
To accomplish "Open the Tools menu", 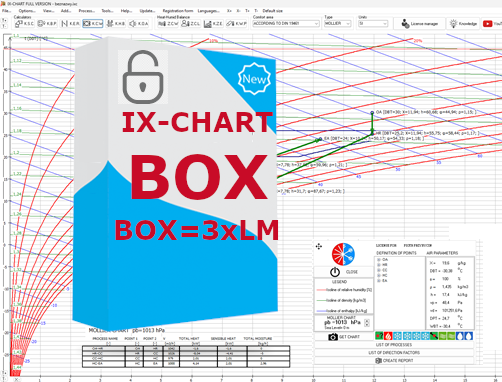I will [107, 11].
